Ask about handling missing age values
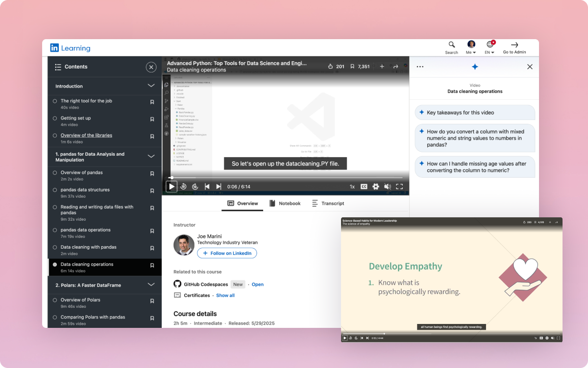This screenshot has height=368, width=588. 475,167
